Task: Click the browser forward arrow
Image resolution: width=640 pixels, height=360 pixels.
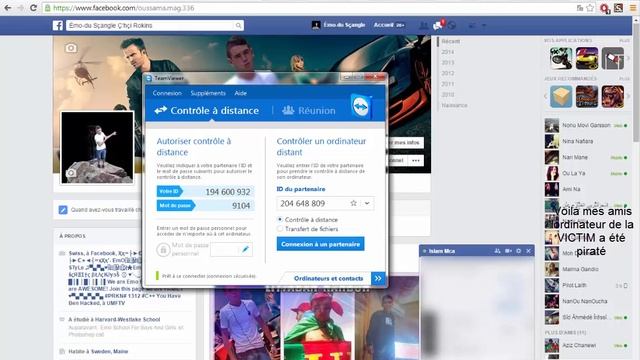Action: click(20, 8)
